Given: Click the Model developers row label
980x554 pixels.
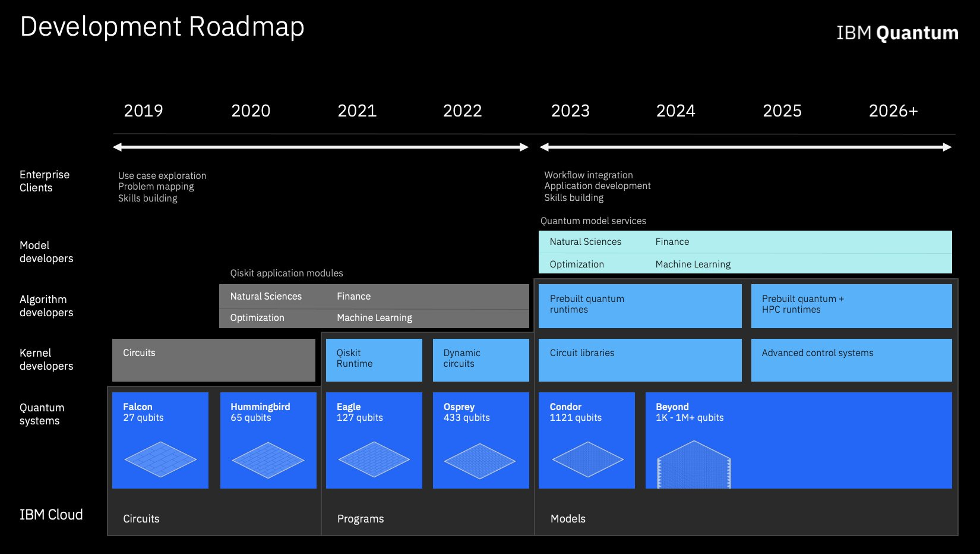Looking at the screenshot, I should 46,252.
